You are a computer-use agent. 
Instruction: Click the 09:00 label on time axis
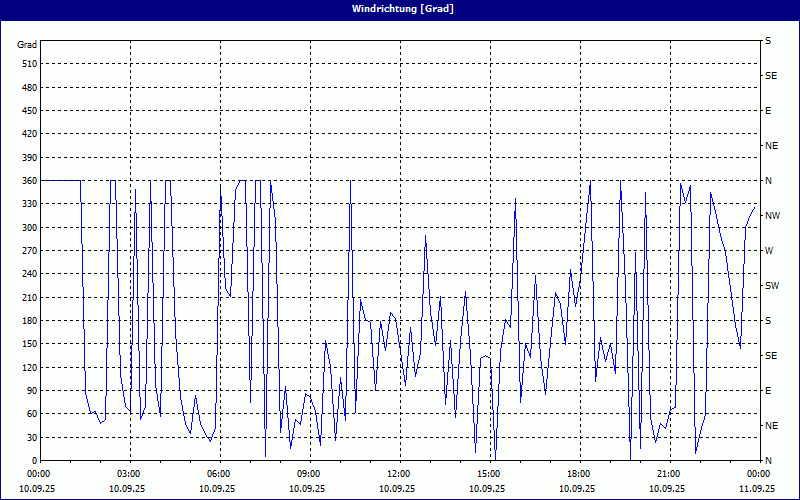(309, 473)
